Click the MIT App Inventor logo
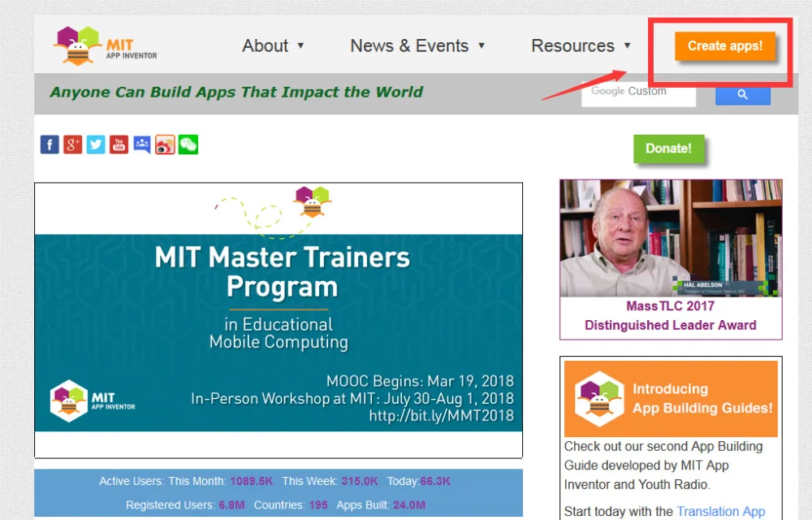 click(x=105, y=45)
